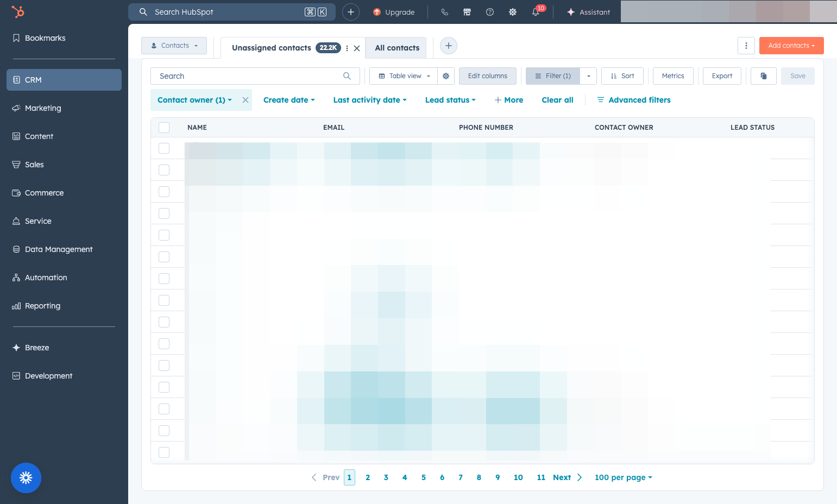Check the first contact row checkbox

tap(164, 148)
